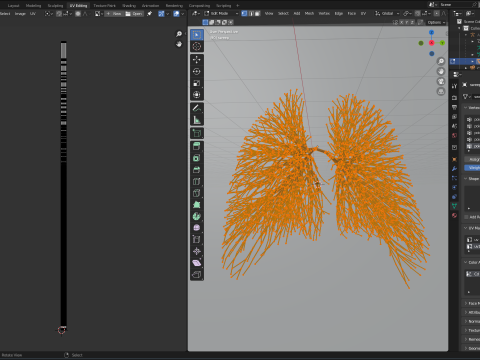Toggle Z mirror axis button
Viewport: 480px width, 360px height.
[413, 22]
